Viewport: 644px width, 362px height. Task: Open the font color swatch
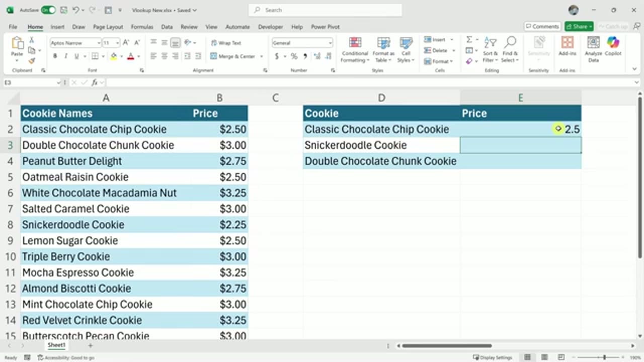coord(131,56)
